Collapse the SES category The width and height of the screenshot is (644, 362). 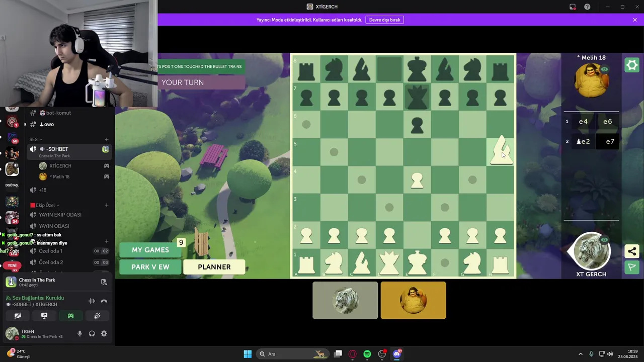tap(36, 139)
